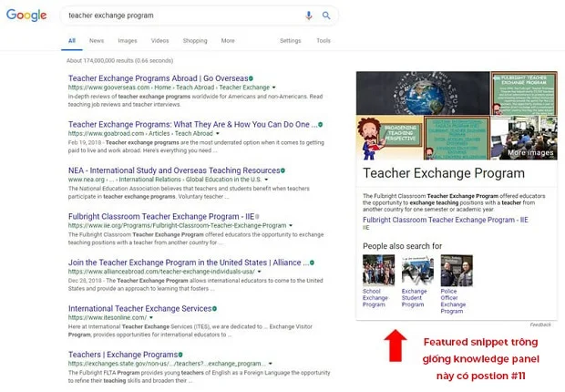The width and height of the screenshot is (565, 392).
Task: Click the Google logo
Action: (x=26, y=15)
